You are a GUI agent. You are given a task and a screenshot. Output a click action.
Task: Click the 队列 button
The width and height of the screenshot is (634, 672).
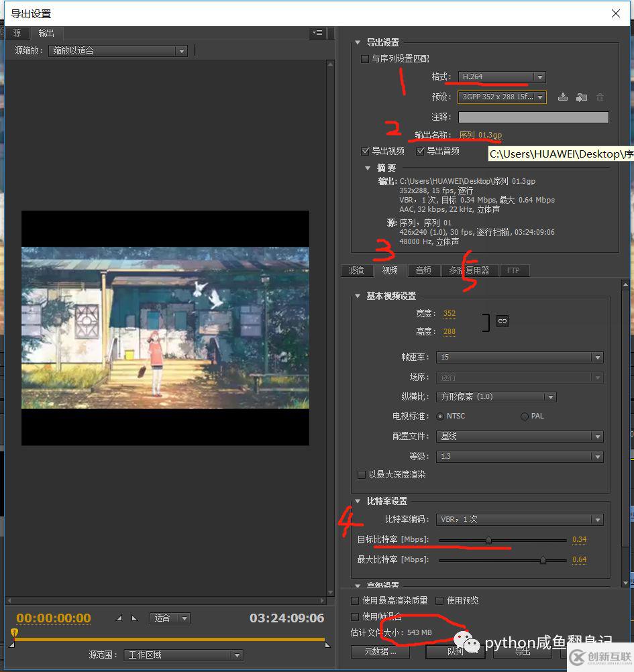point(456,651)
